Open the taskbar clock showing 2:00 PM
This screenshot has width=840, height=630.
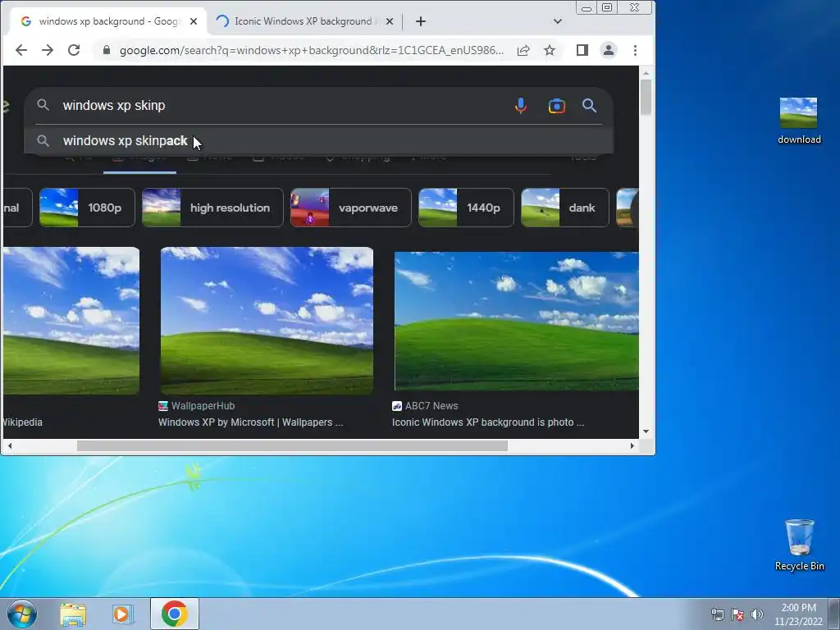[798, 614]
